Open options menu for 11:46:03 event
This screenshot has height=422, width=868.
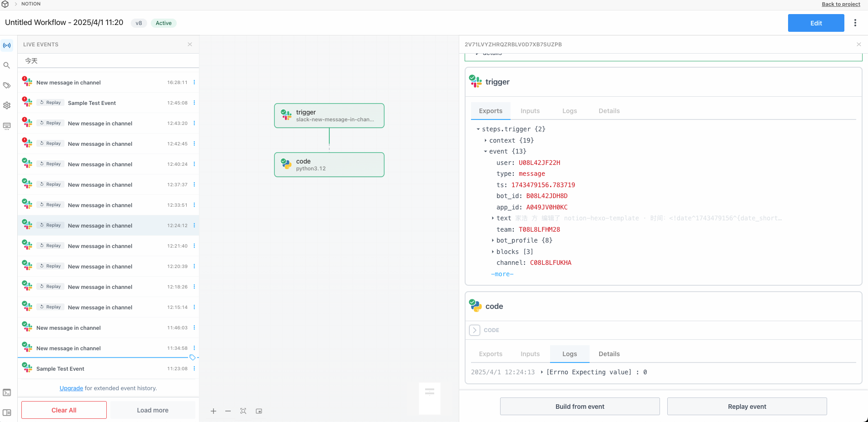click(x=194, y=328)
